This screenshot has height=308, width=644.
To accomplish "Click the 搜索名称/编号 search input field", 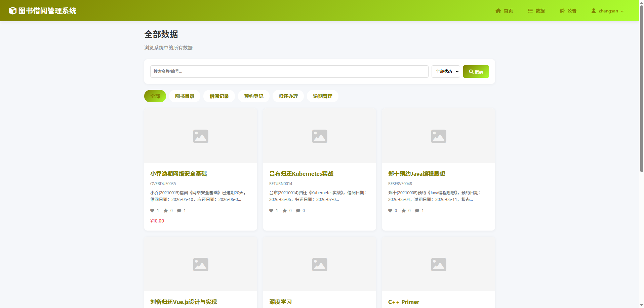I will click(289, 71).
